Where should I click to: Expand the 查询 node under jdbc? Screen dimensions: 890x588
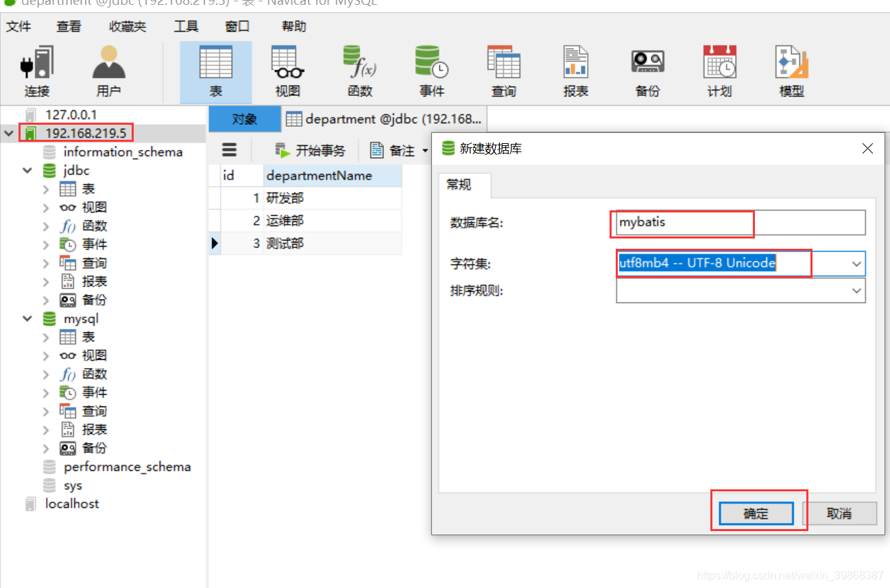[x=46, y=262]
